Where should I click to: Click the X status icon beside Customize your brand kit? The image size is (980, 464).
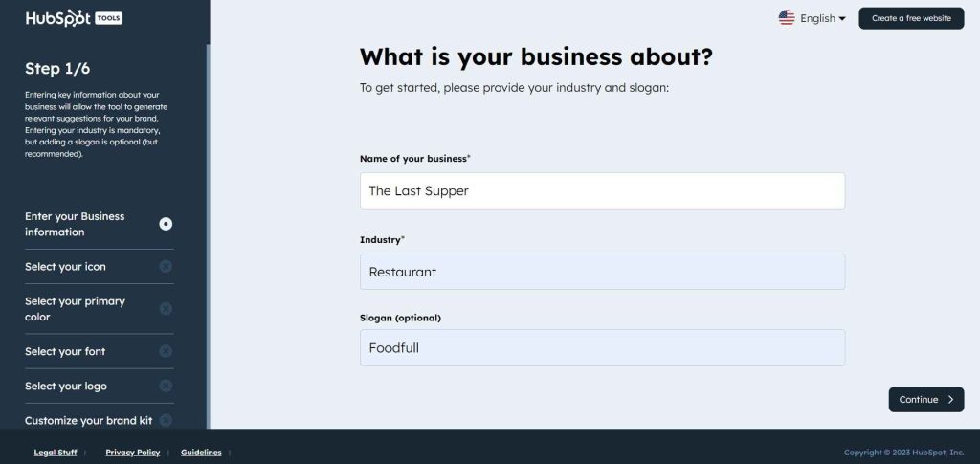(166, 420)
